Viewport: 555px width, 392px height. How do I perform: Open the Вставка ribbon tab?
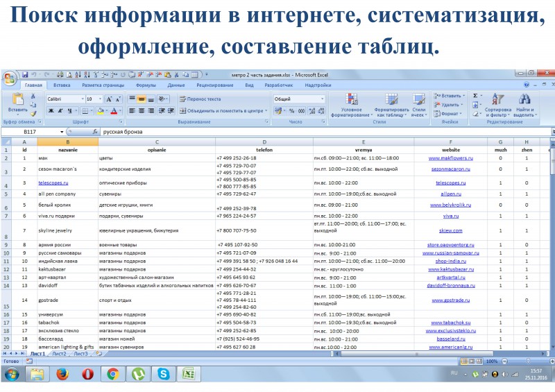pos(62,85)
